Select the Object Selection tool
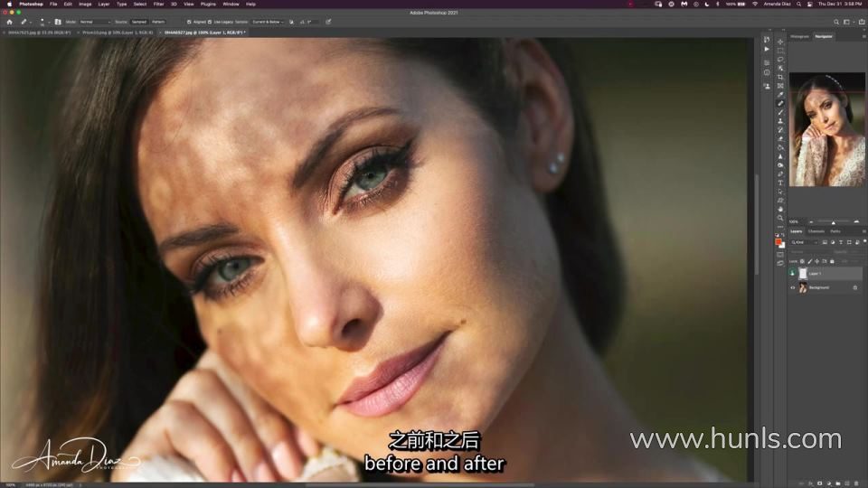The image size is (868, 488). (x=780, y=68)
